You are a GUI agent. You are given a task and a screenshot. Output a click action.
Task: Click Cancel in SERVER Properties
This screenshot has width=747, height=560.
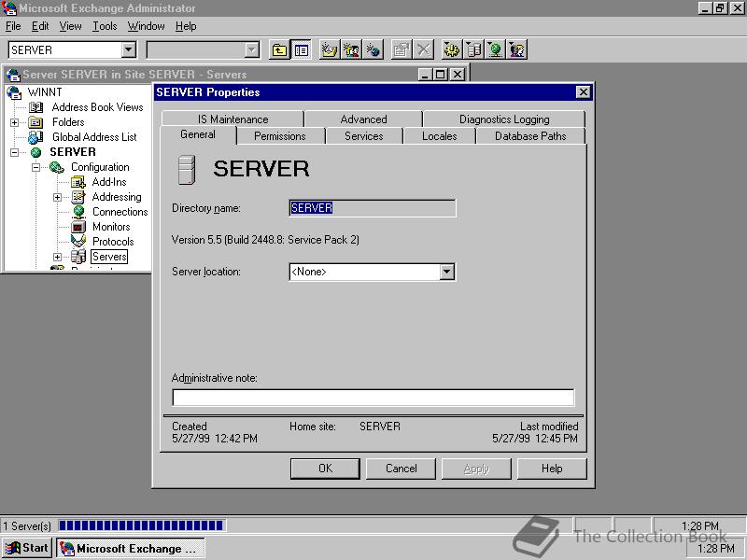click(401, 469)
